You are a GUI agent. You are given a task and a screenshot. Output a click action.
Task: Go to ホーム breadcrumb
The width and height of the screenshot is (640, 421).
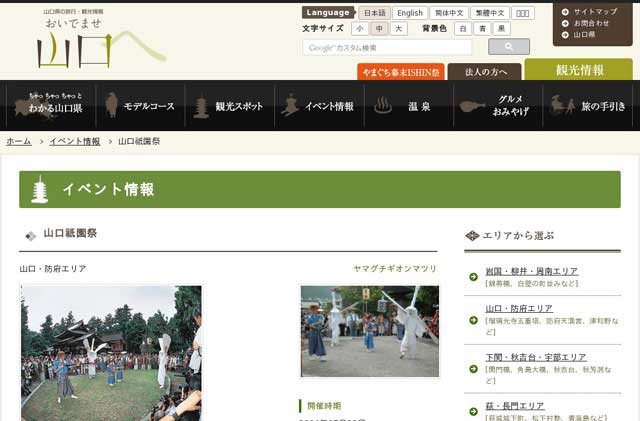coord(19,141)
